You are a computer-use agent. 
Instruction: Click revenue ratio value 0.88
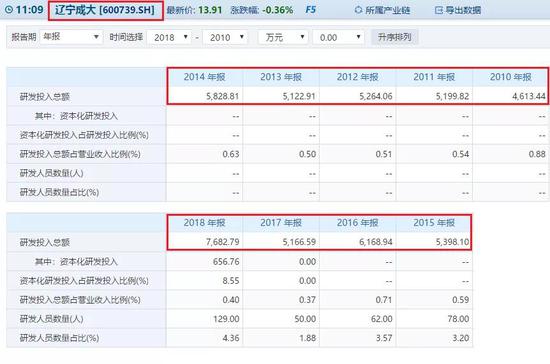(x=537, y=154)
